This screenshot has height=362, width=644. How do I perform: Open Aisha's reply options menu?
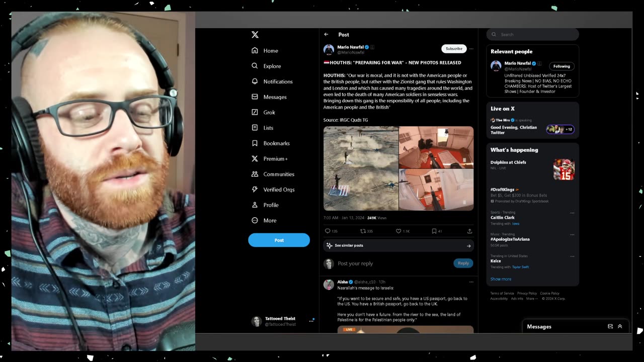coord(471,282)
